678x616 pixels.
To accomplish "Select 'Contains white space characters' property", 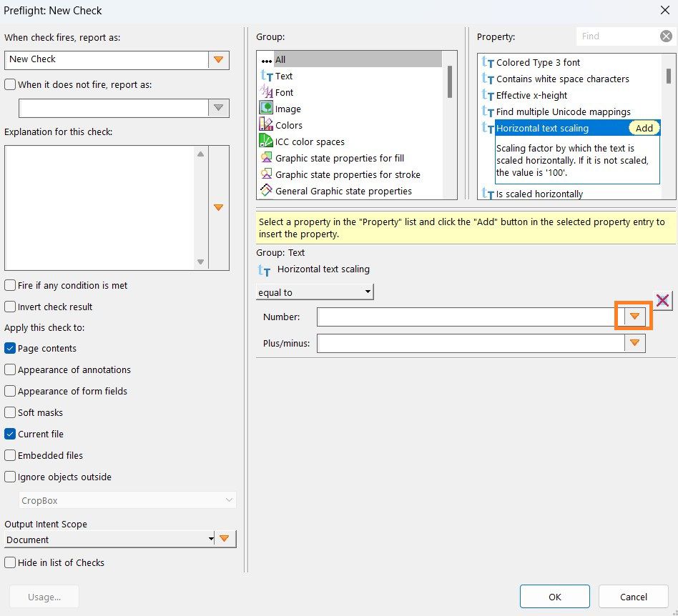I will click(563, 79).
